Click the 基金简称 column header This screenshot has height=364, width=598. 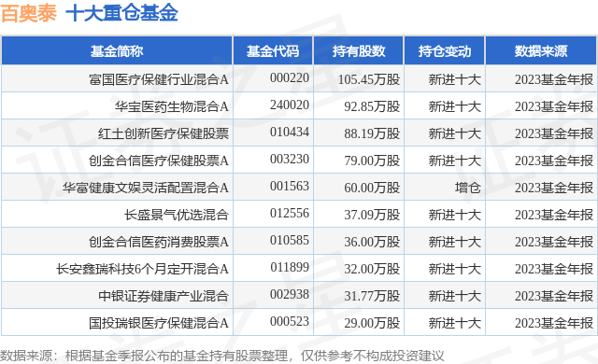click(x=117, y=50)
